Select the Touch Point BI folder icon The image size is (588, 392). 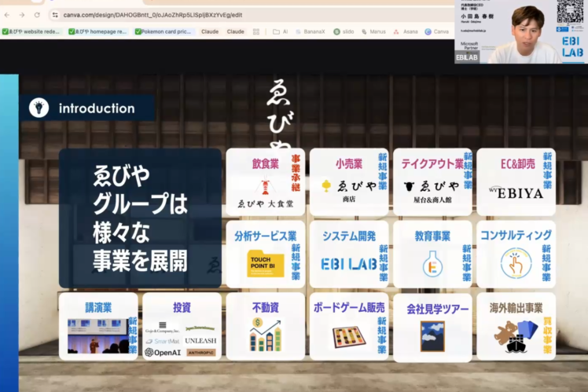click(265, 264)
